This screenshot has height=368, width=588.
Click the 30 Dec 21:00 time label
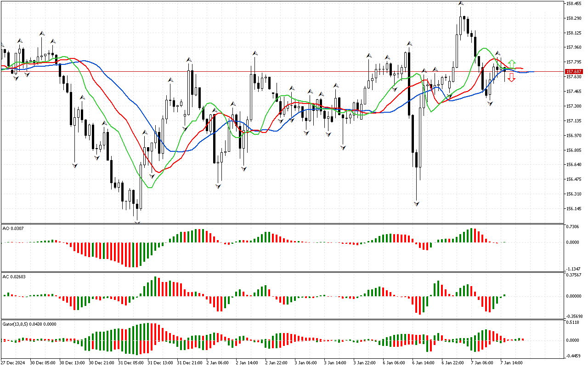pos(102,363)
